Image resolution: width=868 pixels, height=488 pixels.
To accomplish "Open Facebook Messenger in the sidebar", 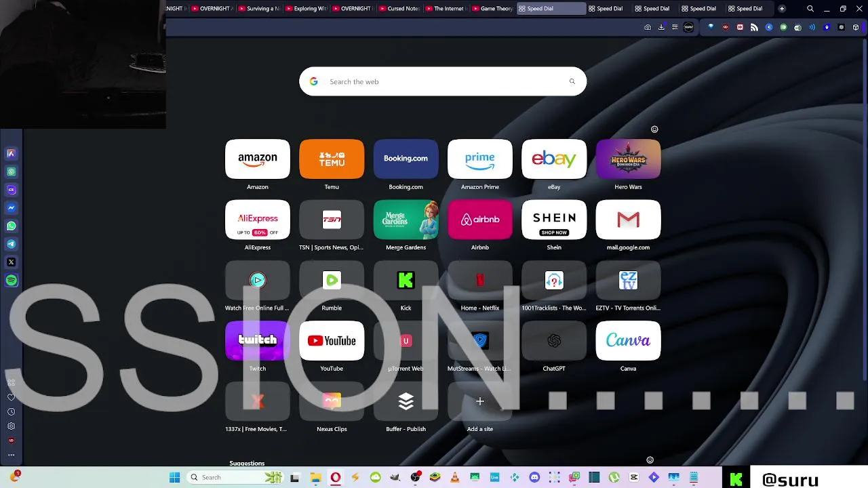I will click(x=11, y=208).
